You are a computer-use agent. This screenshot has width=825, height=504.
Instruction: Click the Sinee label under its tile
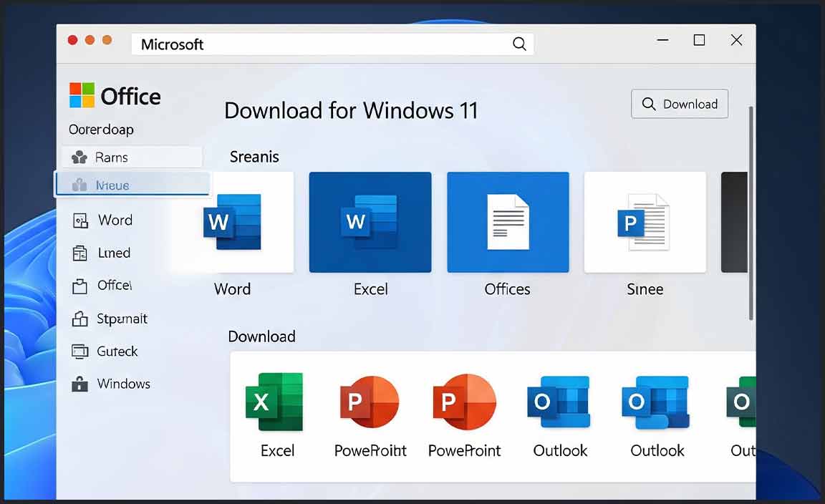(645, 289)
